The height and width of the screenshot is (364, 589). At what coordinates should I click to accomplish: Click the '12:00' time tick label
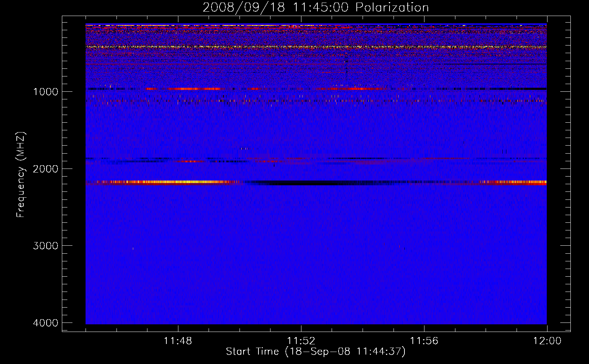pyautogui.click(x=547, y=341)
